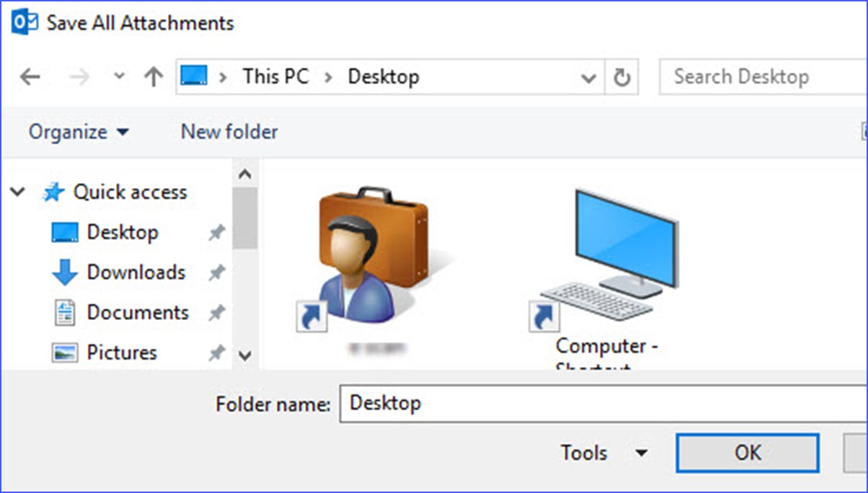
Task: Click the pin icon beside Desktop
Action: [217, 232]
